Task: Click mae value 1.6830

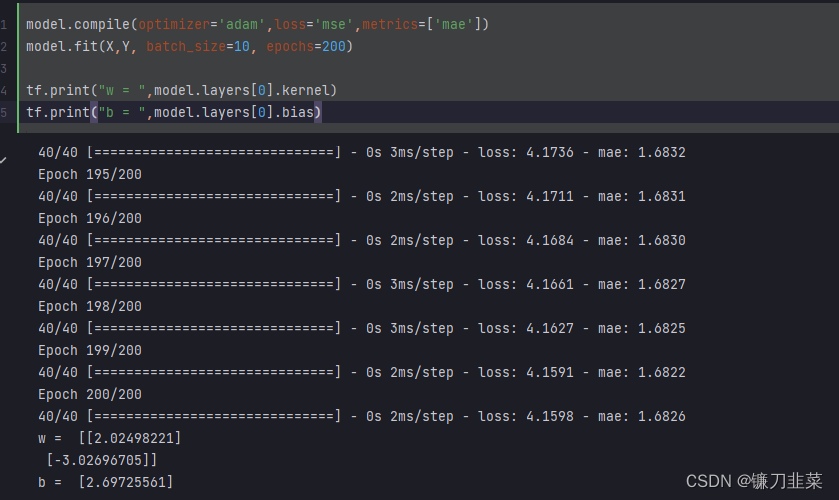Action: point(661,240)
